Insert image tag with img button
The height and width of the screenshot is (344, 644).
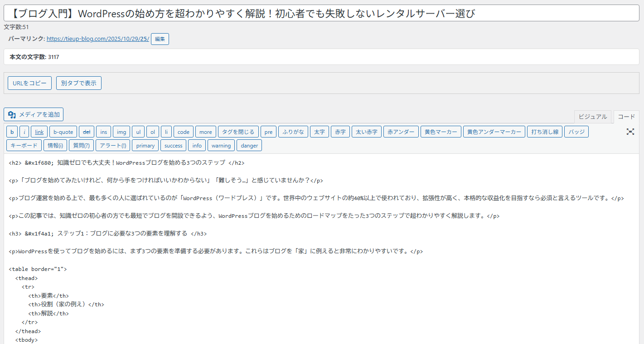point(121,132)
